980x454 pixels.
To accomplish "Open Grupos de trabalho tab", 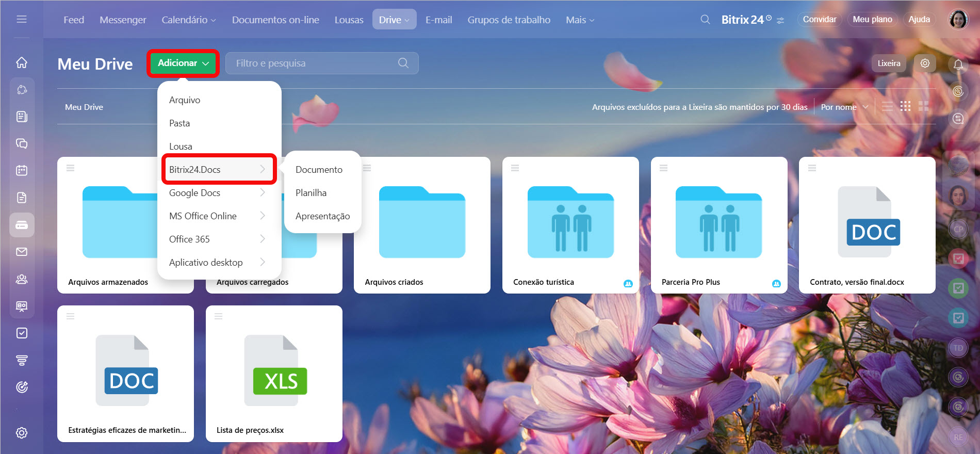I will pos(509,20).
